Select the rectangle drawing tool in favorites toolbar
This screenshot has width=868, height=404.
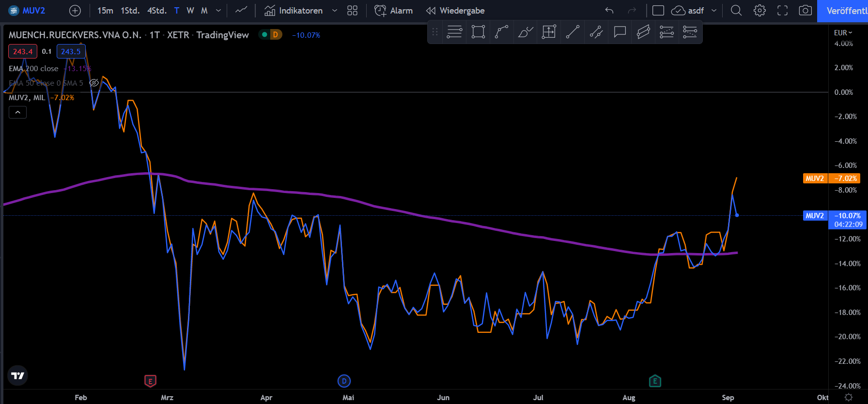[478, 32]
